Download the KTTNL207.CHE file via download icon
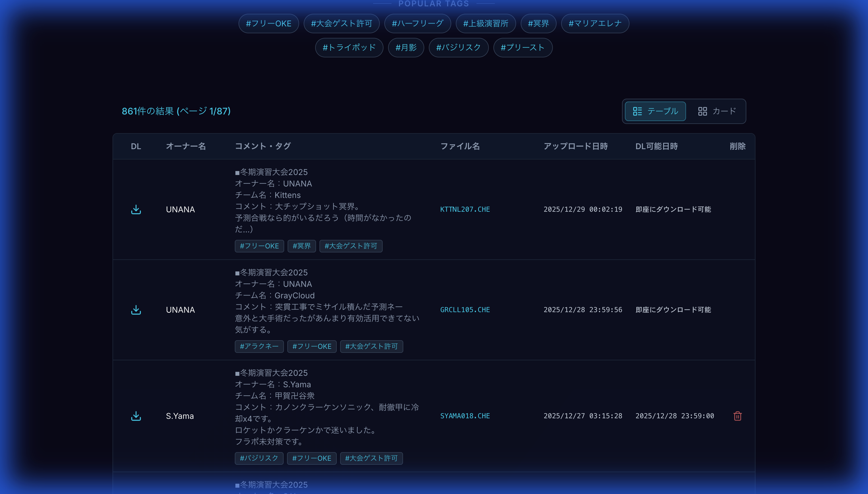Viewport: 868px width, 494px height. [x=136, y=209]
